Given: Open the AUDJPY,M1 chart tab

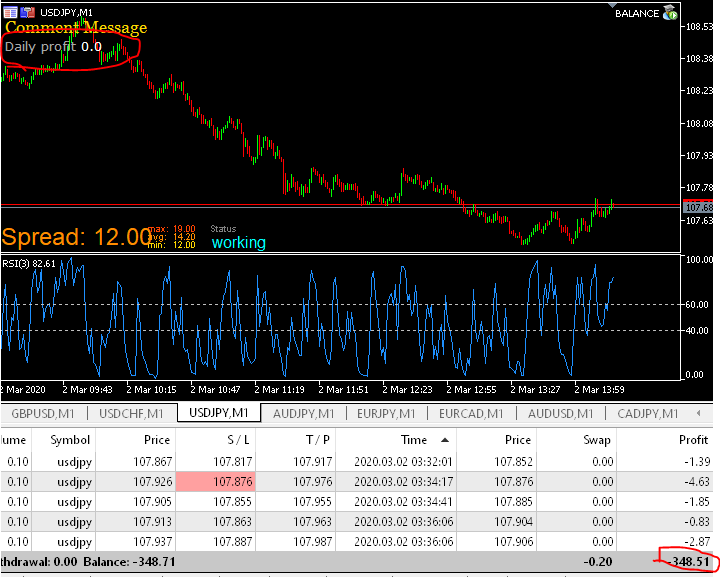Looking at the screenshot, I should coord(304,414).
